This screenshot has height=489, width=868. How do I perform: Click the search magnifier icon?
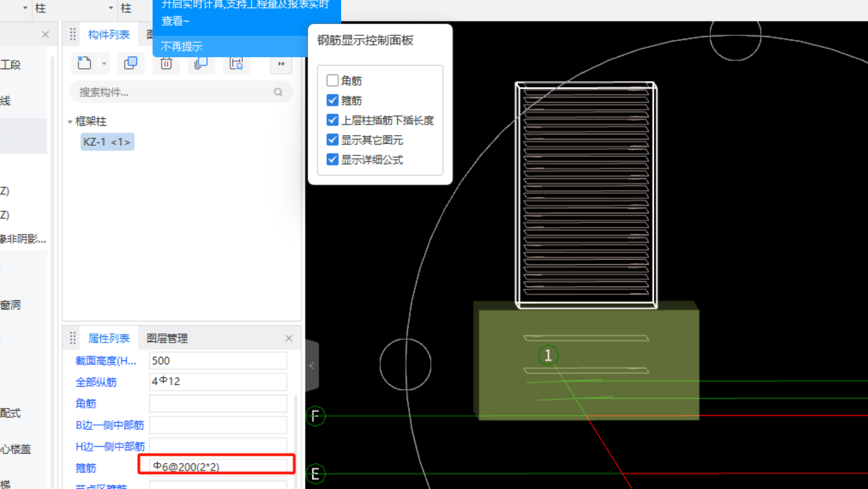278,92
